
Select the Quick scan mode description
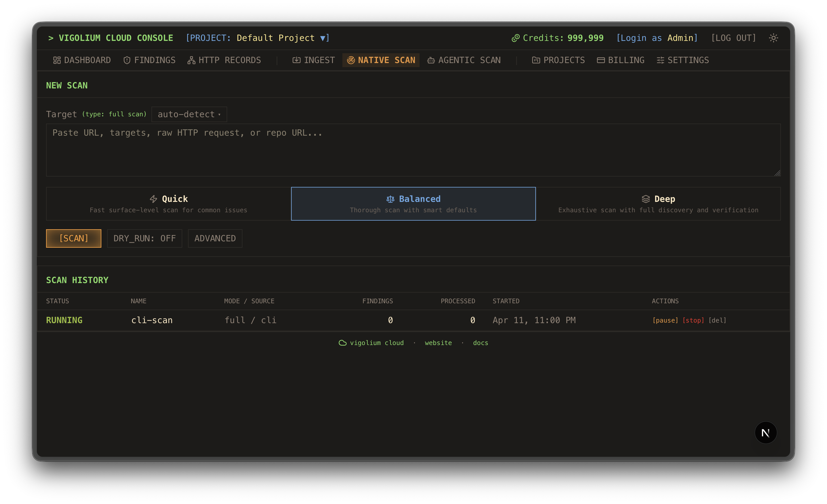tap(168, 210)
